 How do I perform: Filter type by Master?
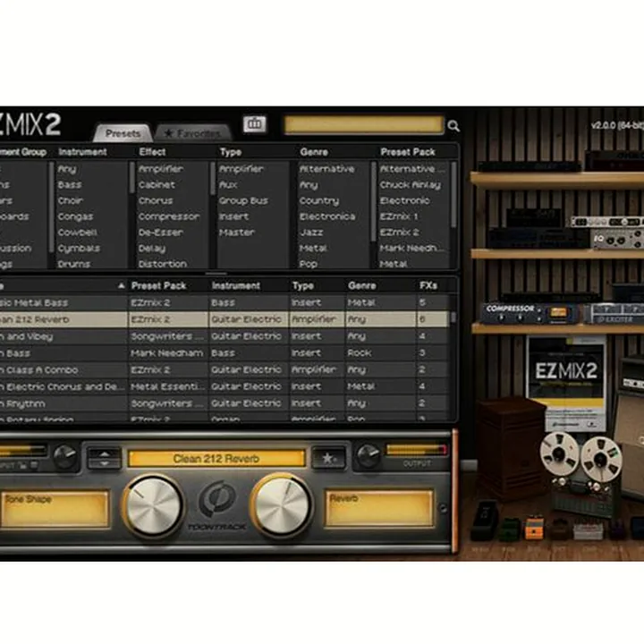(237, 233)
